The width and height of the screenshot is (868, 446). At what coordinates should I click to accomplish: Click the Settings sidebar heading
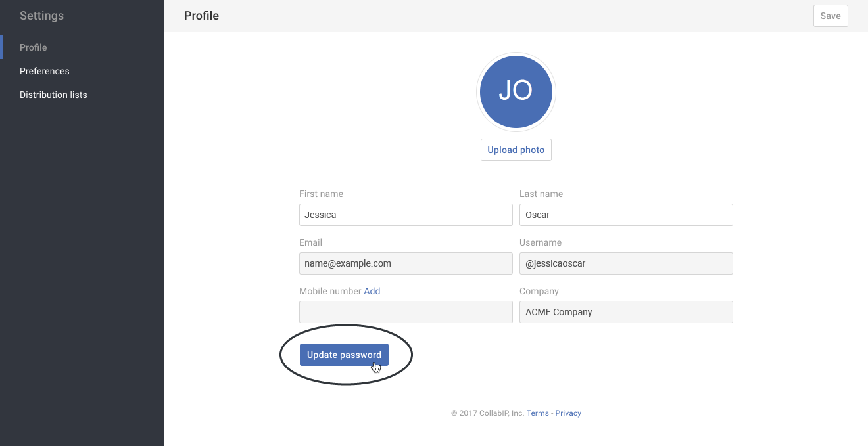point(41,15)
